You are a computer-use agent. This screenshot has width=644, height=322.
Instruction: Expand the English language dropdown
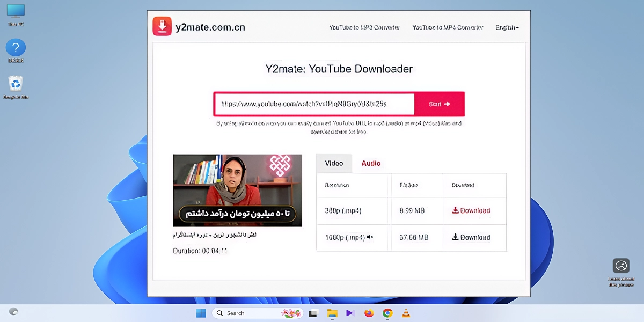coord(507,27)
